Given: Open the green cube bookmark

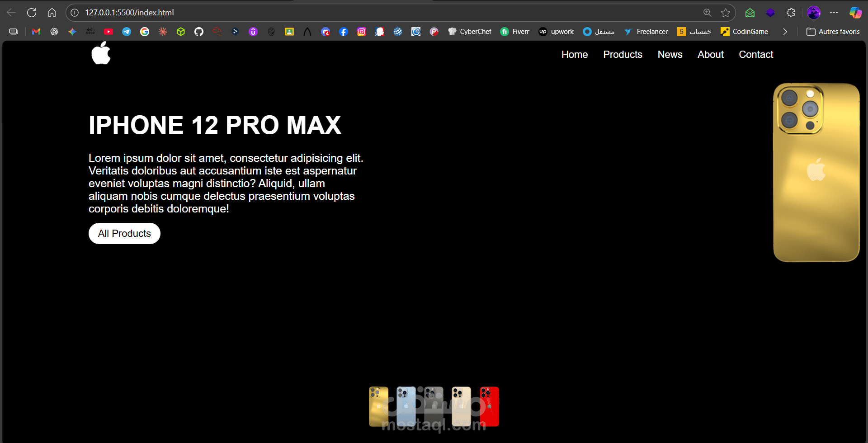Looking at the screenshot, I should pyautogui.click(x=181, y=32).
